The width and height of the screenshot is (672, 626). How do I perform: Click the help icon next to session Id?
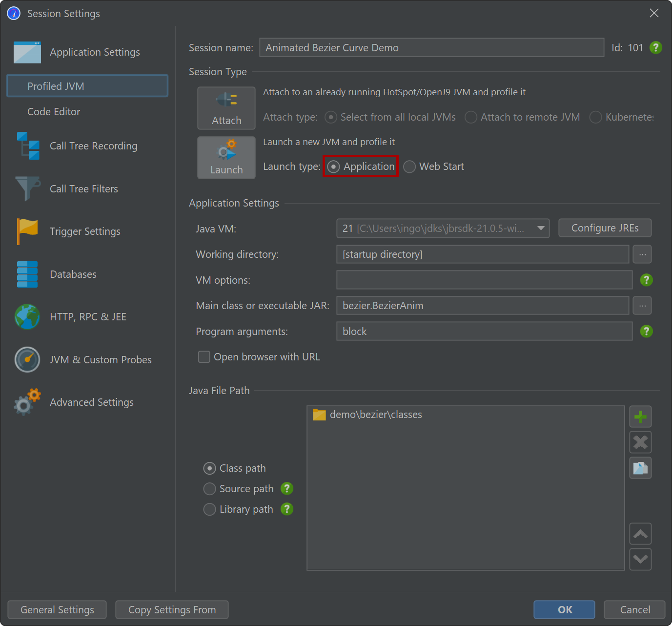pos(655,48)
